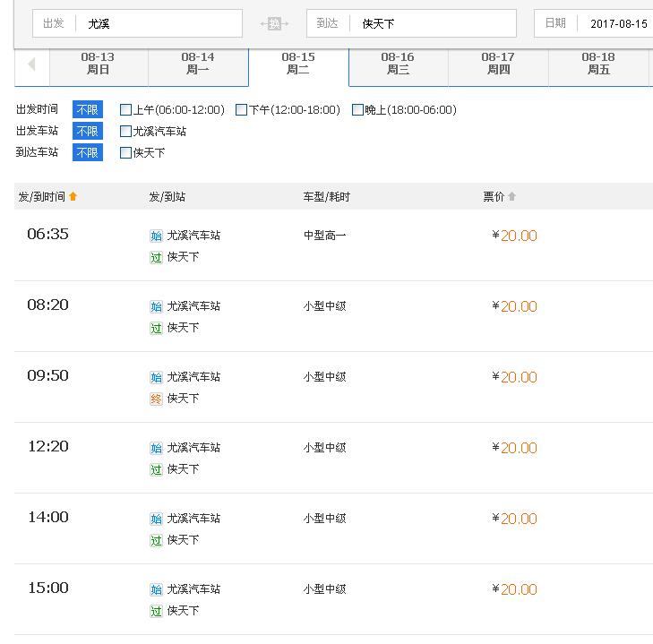Viewport: 653px width, 644px height.
Task: Click the 过 icon on the 15:00 row
Action: 156,612
